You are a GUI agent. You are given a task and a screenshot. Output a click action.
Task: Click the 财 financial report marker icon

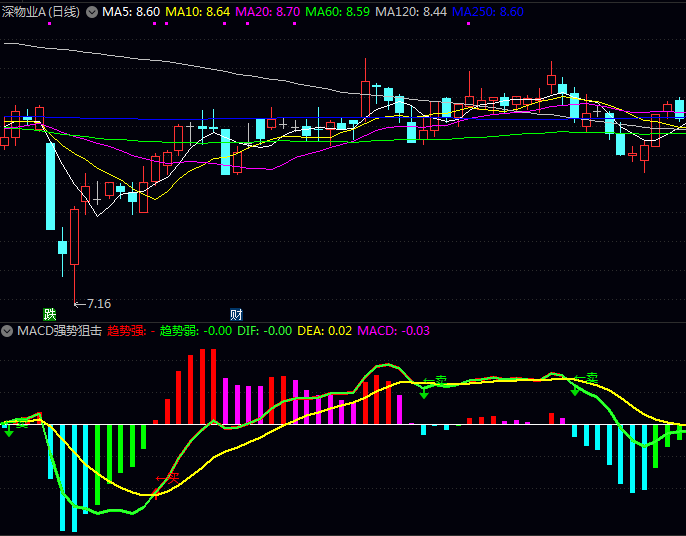pyautogui.click(x=237, y=314)
